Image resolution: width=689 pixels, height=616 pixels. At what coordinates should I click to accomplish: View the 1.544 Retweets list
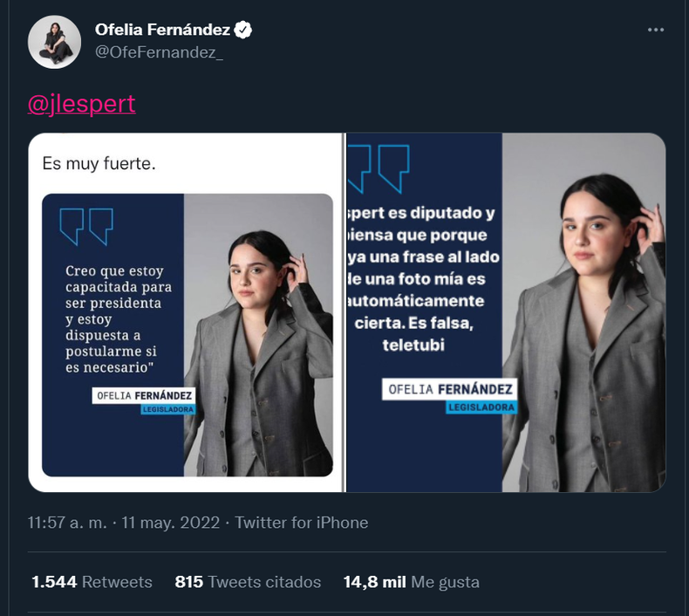click(92, 582)
